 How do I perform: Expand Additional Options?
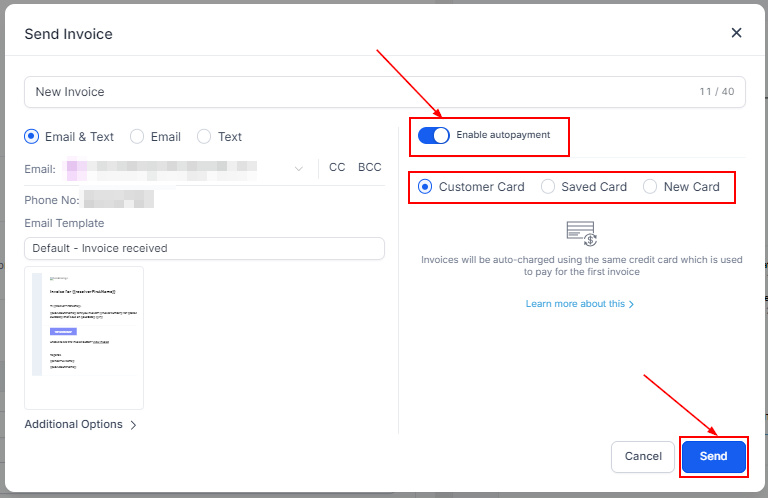point(80,425)
